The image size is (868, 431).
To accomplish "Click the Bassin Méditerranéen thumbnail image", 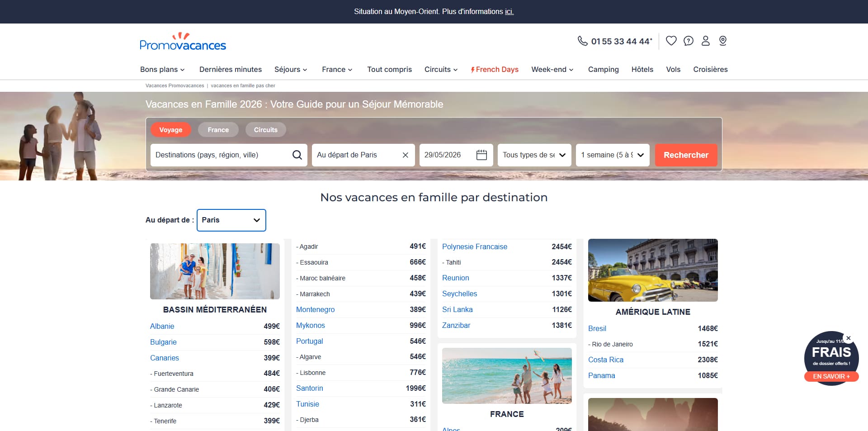I will pos(215,271).
